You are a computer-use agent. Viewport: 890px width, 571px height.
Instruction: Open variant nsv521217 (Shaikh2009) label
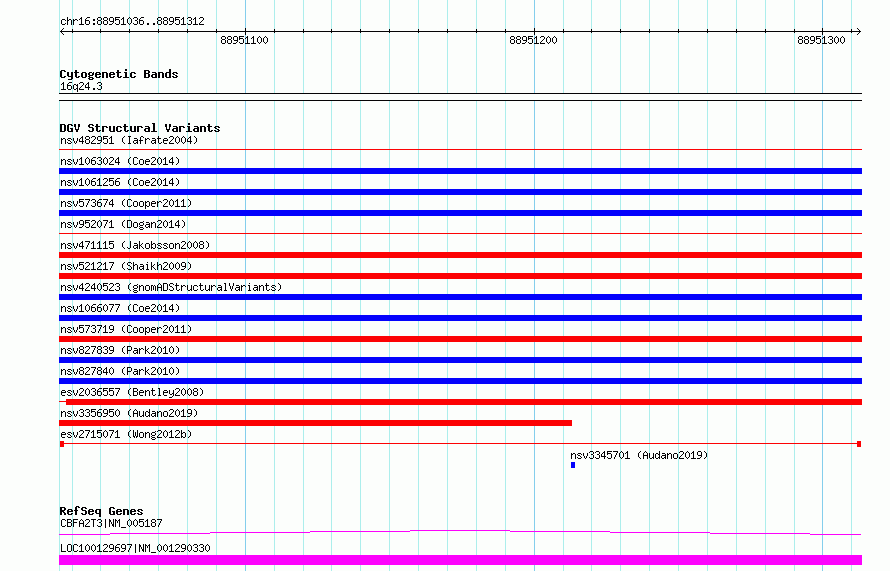click(x=126, y=266)
